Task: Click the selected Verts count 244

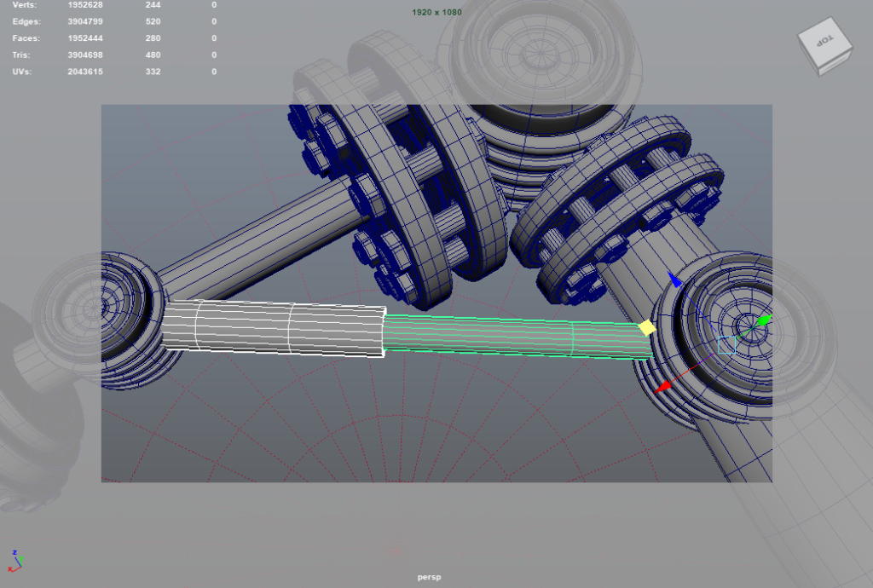Action: [153, 4]
